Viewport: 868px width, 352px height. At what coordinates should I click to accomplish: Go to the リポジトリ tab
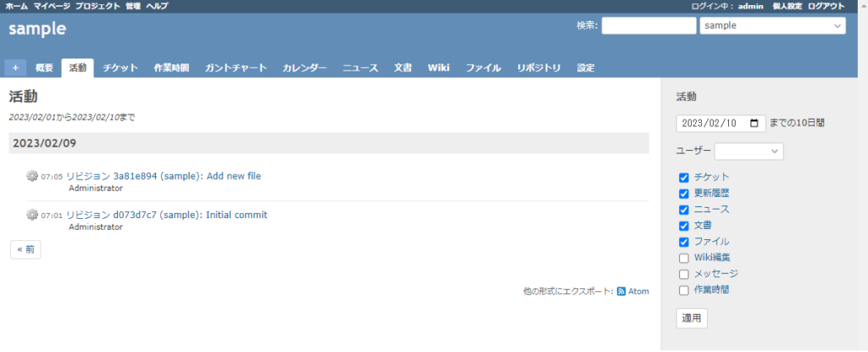(538, 68)
